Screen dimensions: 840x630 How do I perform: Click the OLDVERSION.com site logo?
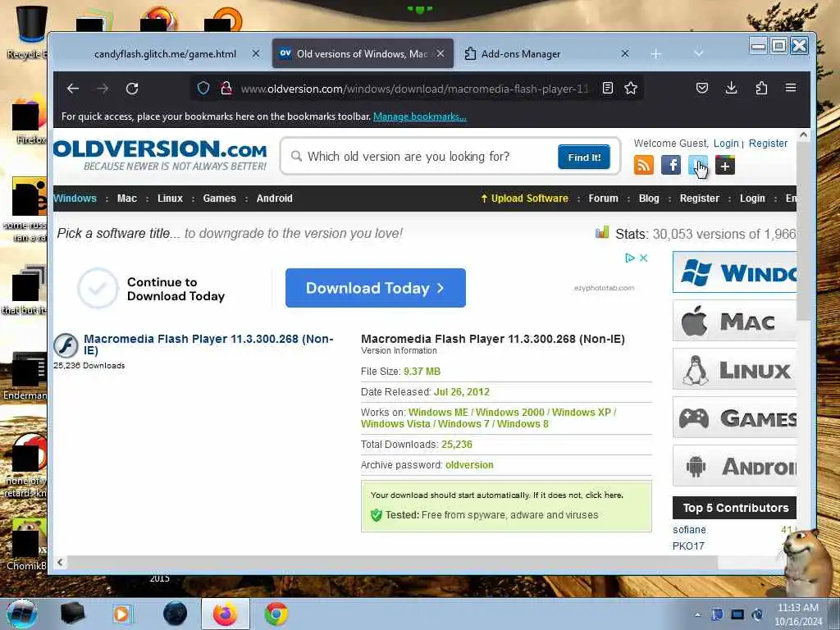pyautogui.click(x=160, y=154)
